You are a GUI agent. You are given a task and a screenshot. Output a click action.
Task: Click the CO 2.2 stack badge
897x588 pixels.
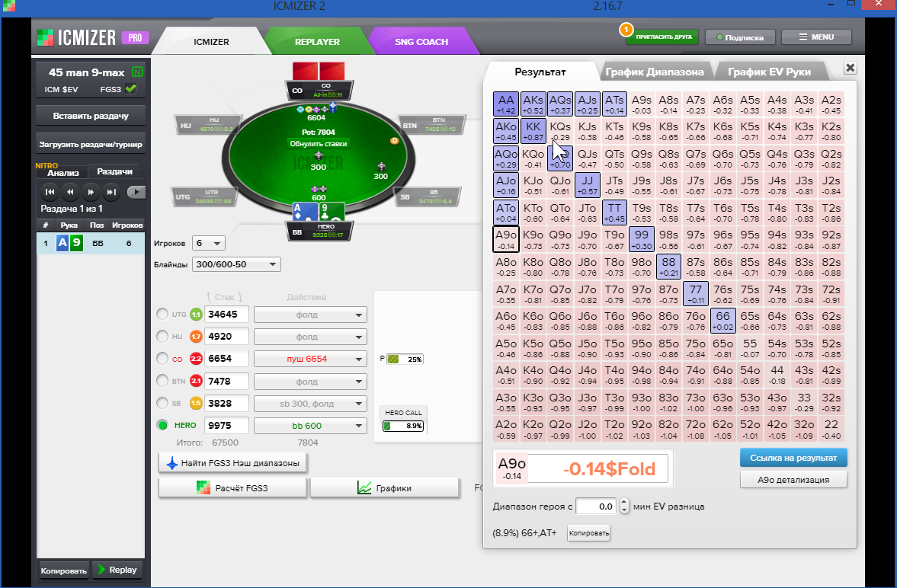(x=196, y=359)
